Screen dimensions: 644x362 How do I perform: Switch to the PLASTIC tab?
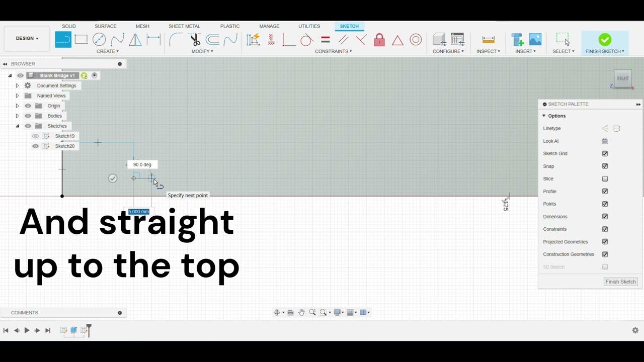click(230, 26)
